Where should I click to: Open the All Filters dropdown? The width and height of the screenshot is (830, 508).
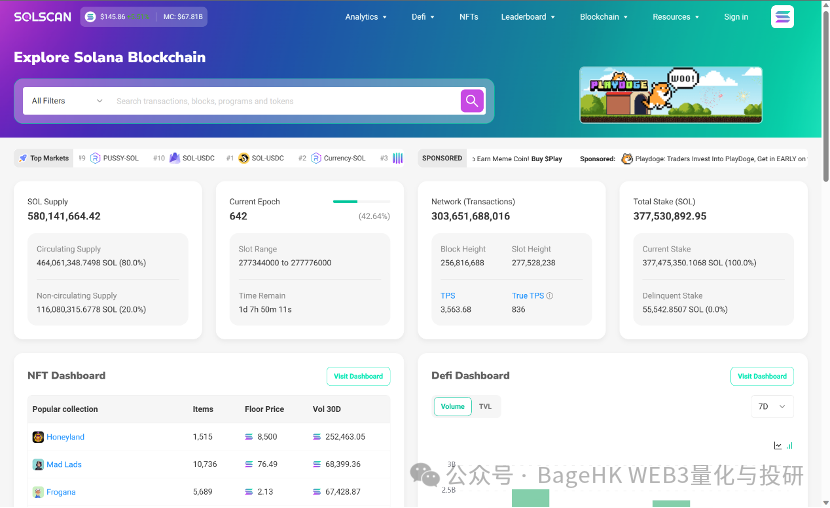[x=67, y=101]
